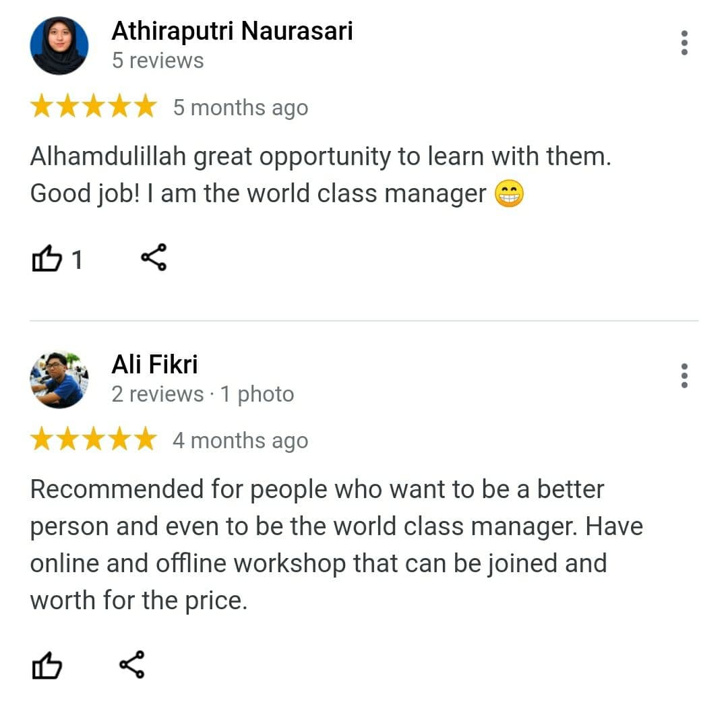728x709 pixels.
Task: Open Ali Fikri's profile picture
Action: pos(59,379)
